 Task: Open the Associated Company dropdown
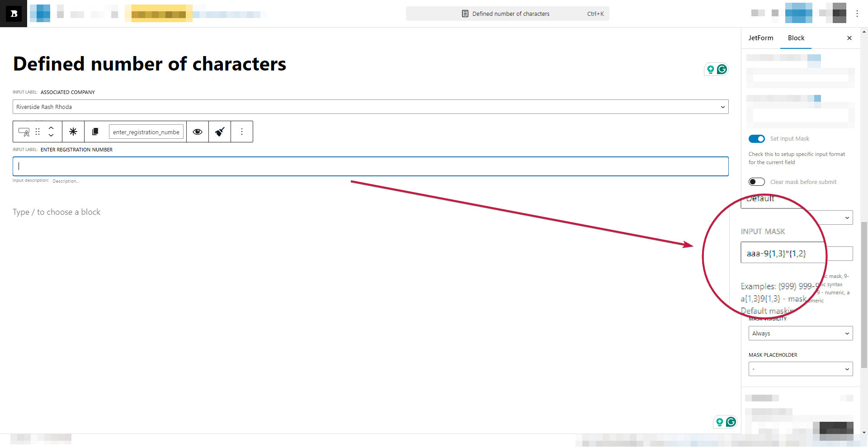pos(370,107)
